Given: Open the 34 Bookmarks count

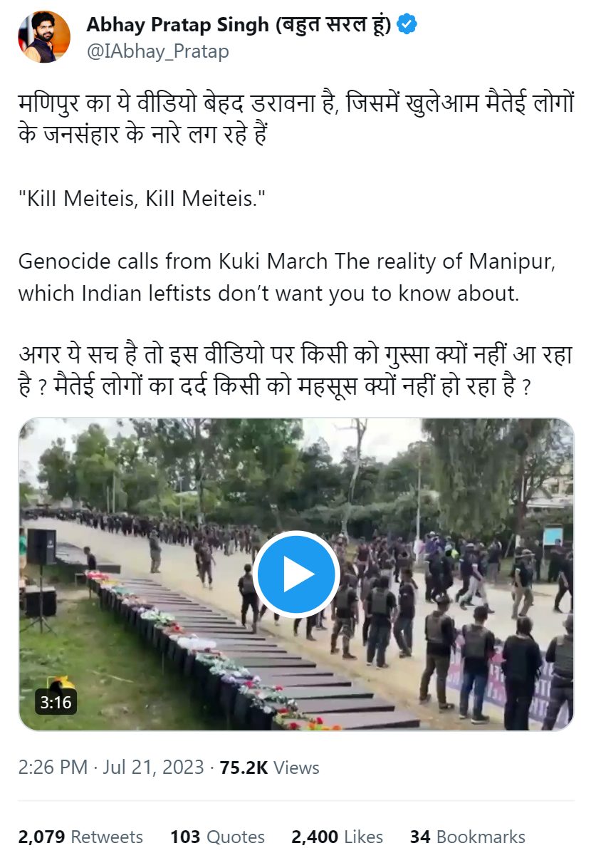Looking at the screenshot, I should (467, 837).
